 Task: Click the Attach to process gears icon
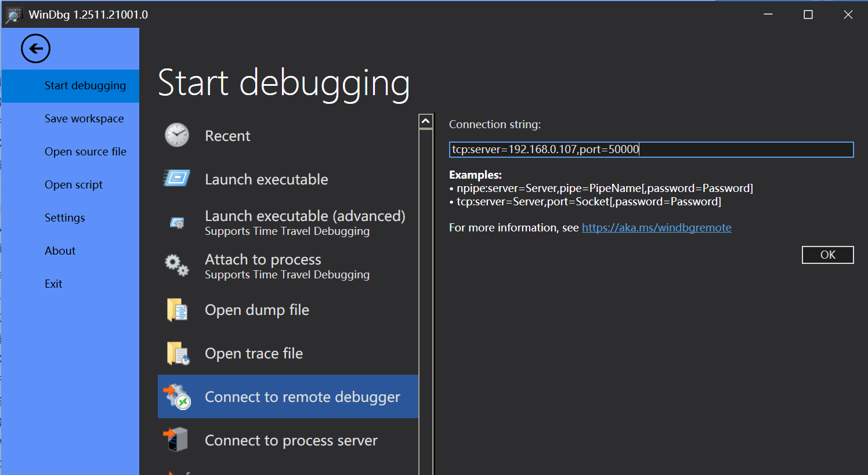point(177,266)
